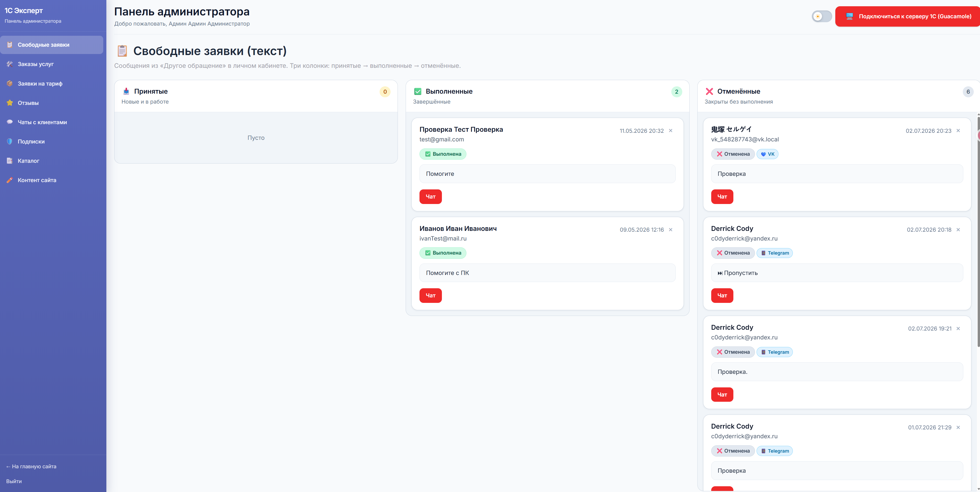
Task: Open chat under the Проверка. message
Action: (x=722, y=394)
